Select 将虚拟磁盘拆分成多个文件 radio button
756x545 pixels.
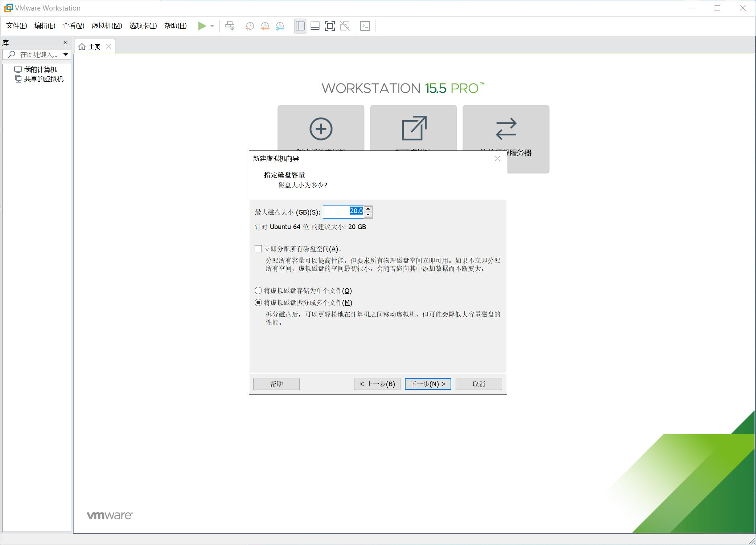pyautogui.click(x=258, y=302)
